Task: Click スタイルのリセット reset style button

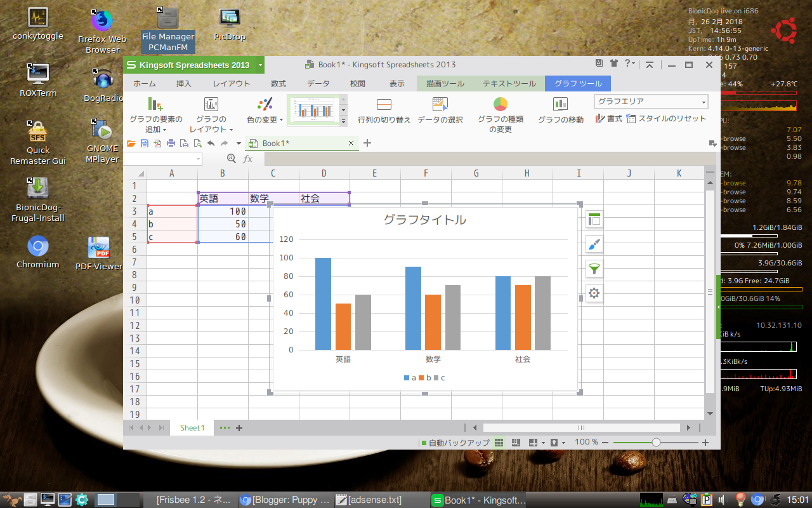Action: pos(666,119)
